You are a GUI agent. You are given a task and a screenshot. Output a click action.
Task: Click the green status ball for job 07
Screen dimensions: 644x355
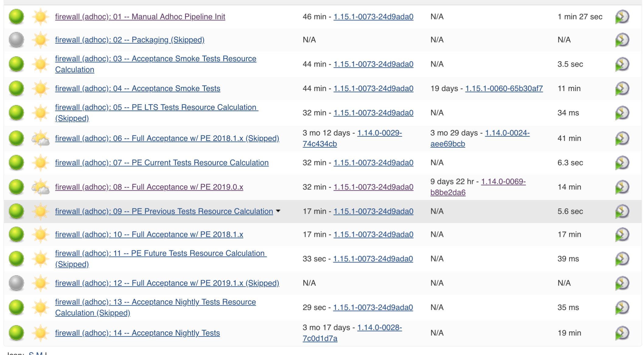coord(16,163)
